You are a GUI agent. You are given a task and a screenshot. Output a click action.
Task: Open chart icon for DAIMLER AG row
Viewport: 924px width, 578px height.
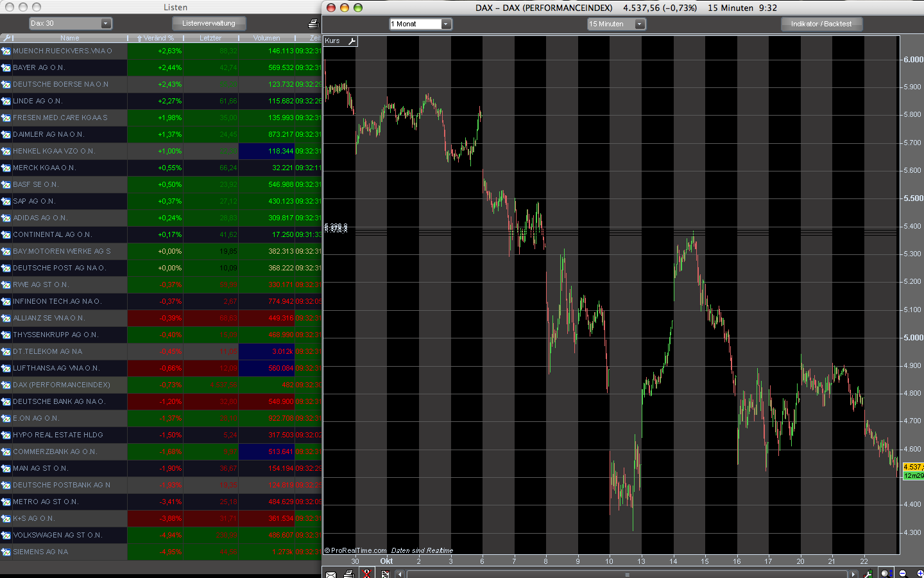pos(6,134)
